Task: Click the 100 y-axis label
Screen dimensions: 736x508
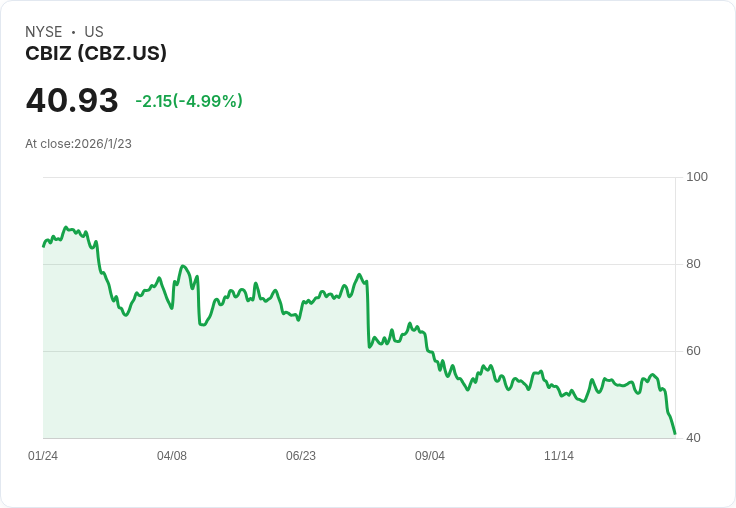Action: coord(697,177)
